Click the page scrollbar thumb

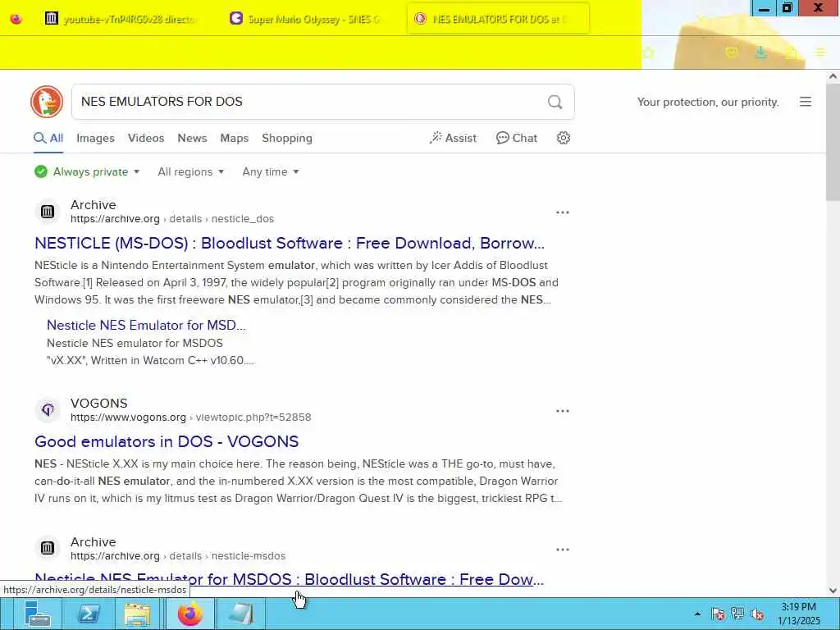coord(833,142)
